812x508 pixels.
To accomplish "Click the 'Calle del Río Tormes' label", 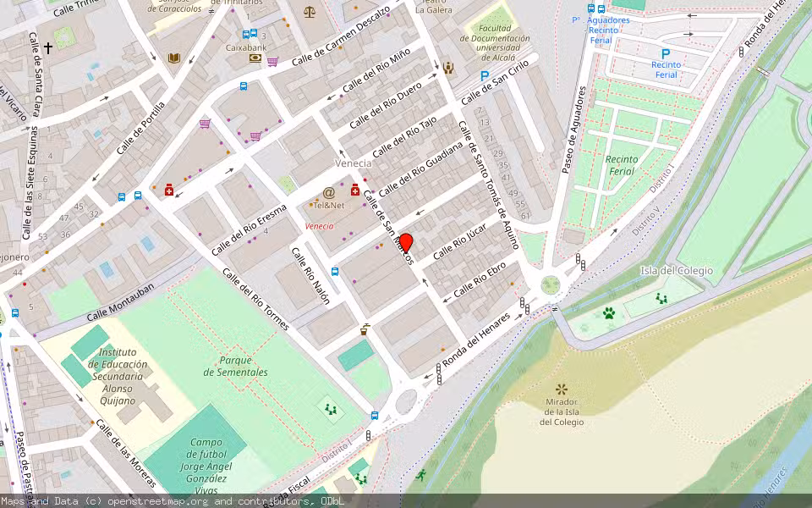I will (x=255, y=299).
